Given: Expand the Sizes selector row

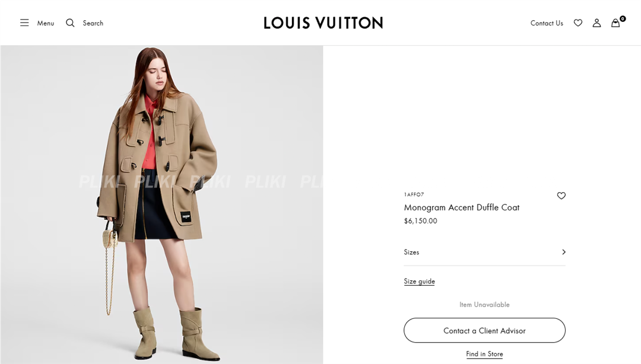Looking at the screenshot, I should 484,252.
